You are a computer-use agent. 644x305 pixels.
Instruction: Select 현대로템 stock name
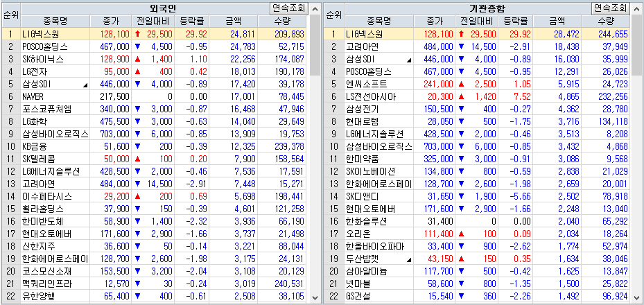363,121
